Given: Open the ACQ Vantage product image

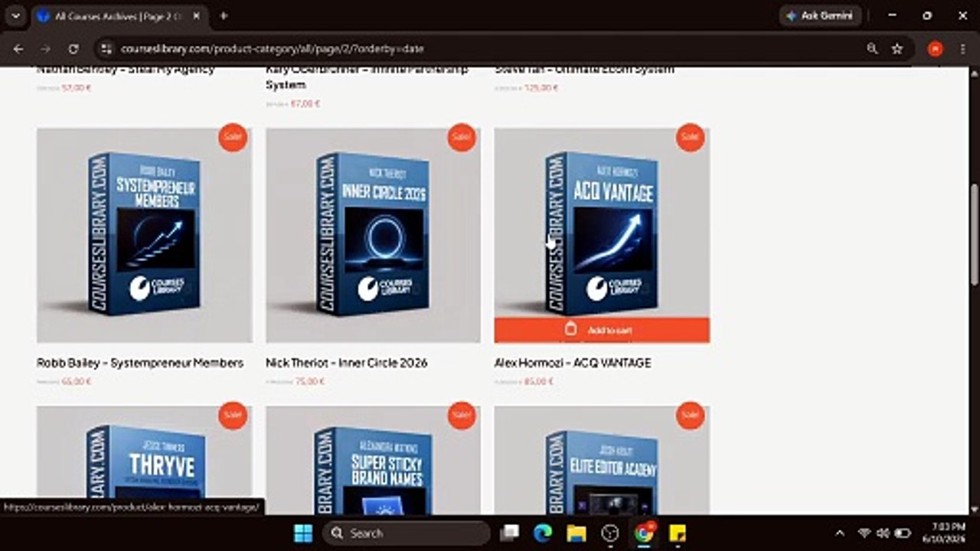Looking at the screenshot, I should [x=602, y=223].
